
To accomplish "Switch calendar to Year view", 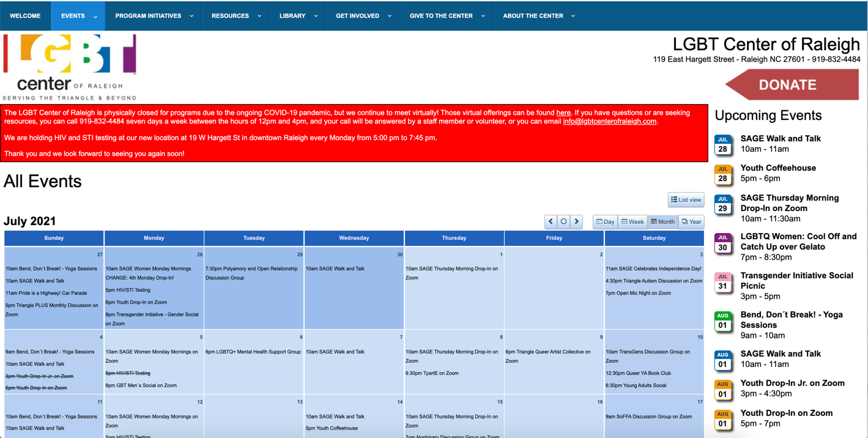I will (691, 221).
